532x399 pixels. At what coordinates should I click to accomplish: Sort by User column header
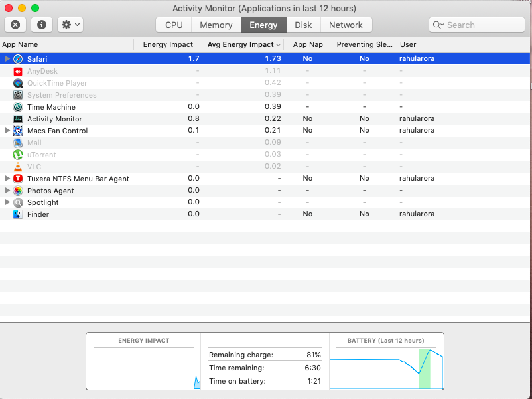[x=425, y=45]
